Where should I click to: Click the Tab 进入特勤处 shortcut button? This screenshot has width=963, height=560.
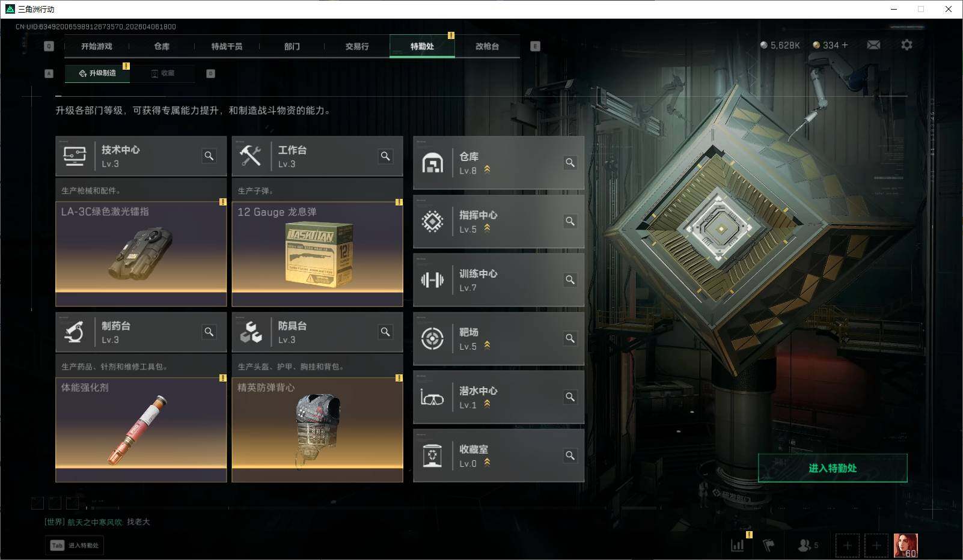pos(75,546)
